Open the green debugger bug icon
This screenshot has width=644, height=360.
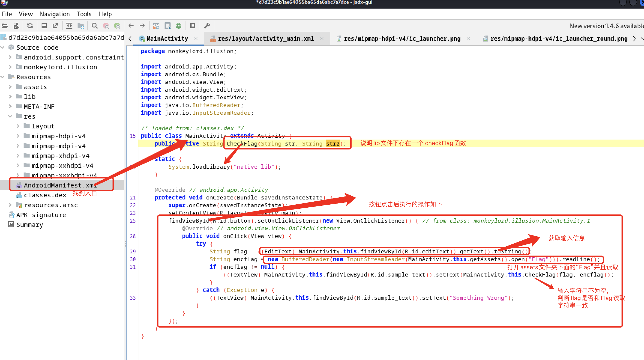[178, 26]
